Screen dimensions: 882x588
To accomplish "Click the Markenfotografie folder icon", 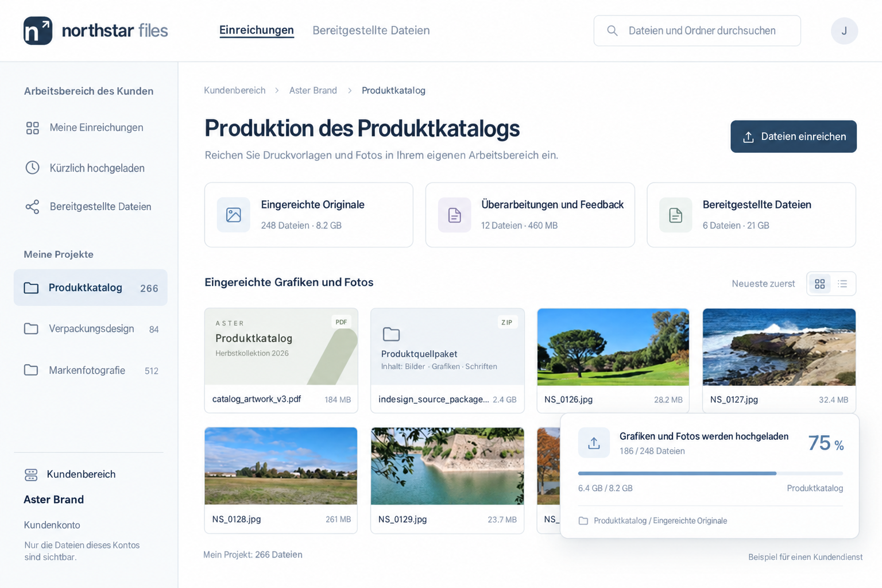I will pos(31,370).
